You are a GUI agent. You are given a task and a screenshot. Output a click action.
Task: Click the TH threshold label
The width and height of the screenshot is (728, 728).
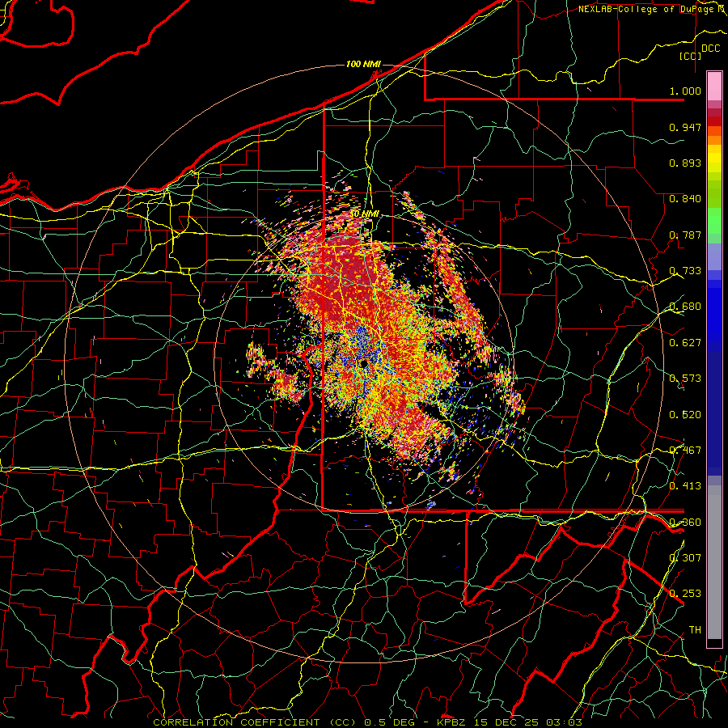695,630
